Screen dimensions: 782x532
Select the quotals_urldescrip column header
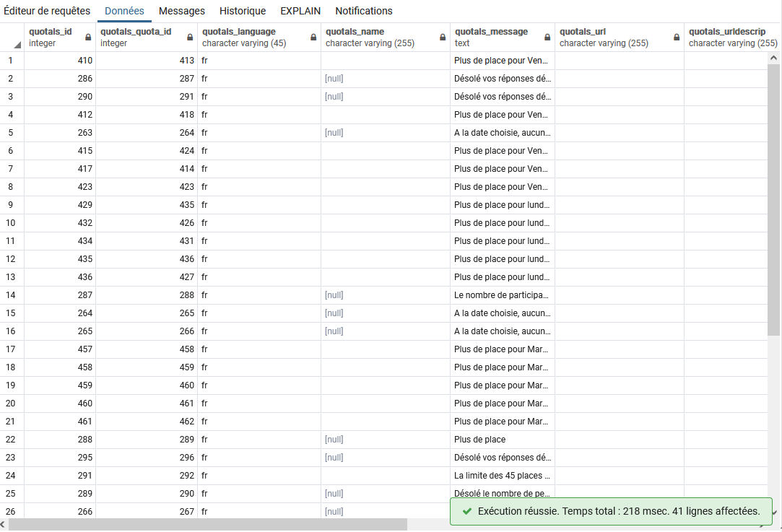tap(726, 37)
